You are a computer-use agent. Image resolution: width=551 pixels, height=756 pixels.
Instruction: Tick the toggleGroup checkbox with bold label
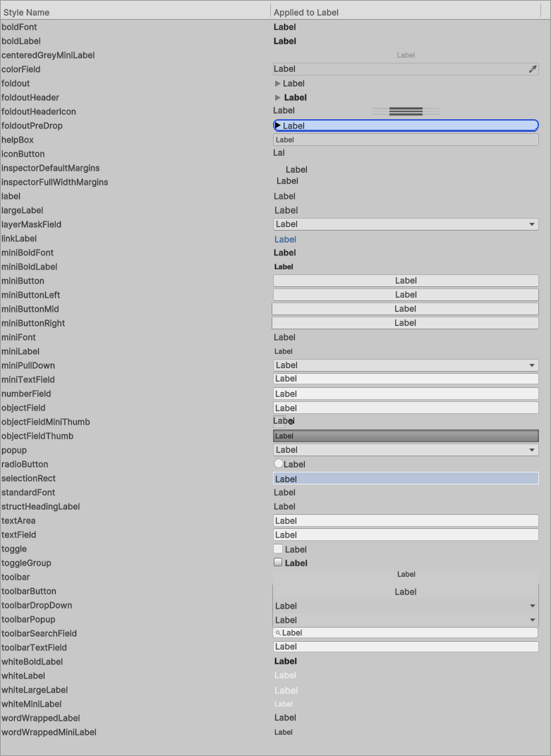click(x=278, y=563)
